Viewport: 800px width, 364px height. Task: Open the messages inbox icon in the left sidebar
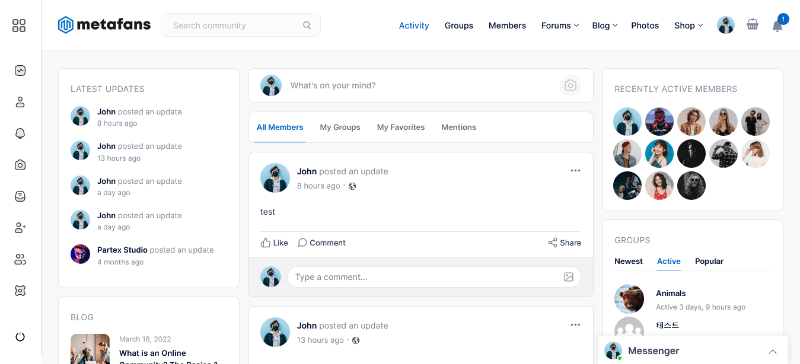[x=20, y=197]
